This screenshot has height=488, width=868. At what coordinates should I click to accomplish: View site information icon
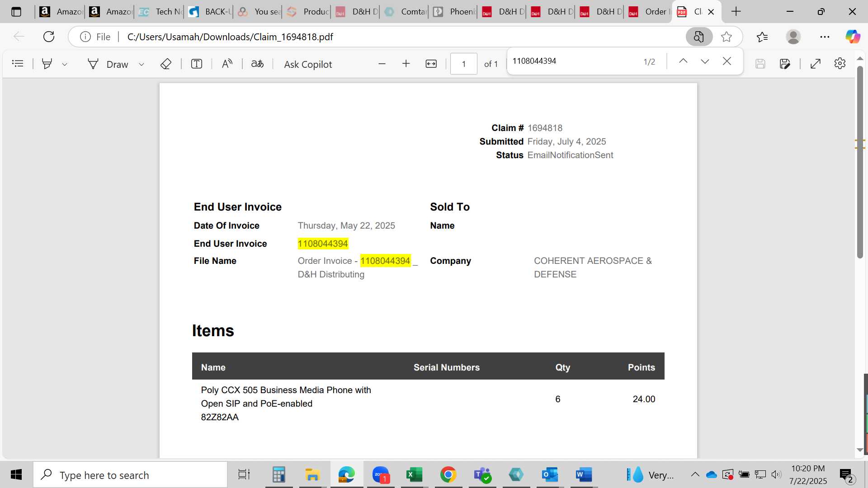click(85, 37)
